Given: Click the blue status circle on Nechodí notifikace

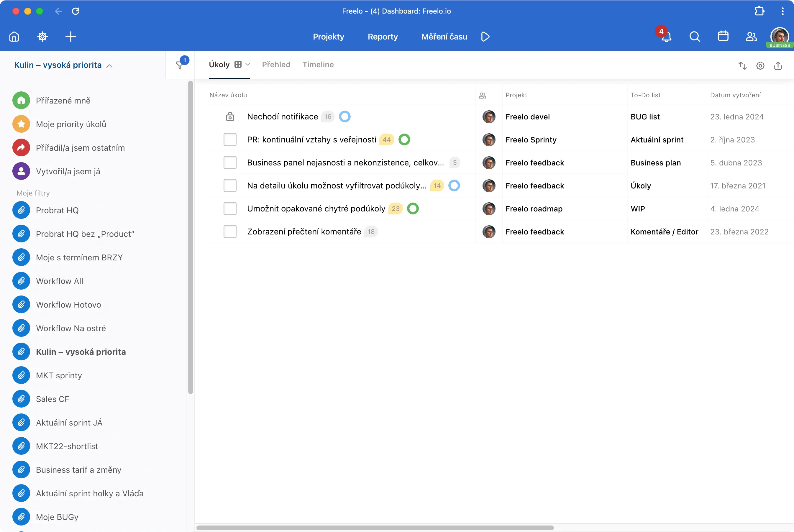Looking at the screenshot, I should pos(345,116).
